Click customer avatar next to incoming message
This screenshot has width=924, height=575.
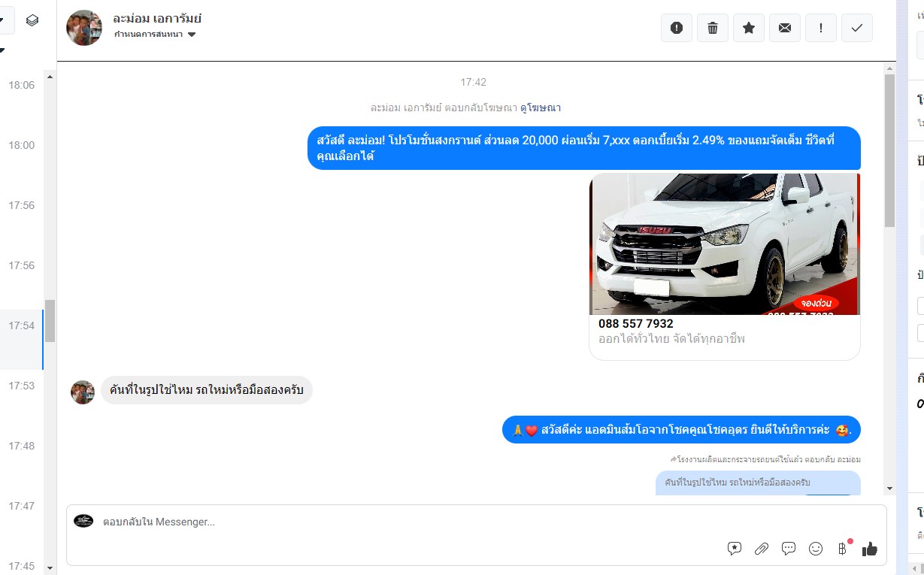click(x=83, y=392)
